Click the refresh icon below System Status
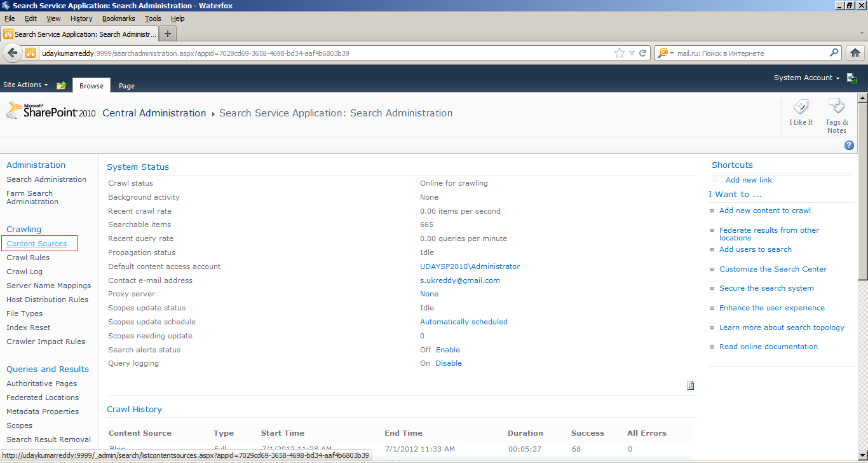This screenshot has height=463, width=868. point(691,385)
